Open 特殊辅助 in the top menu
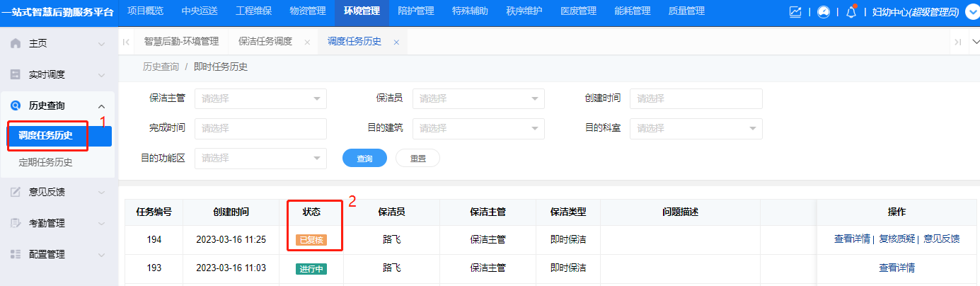This screenshot has width=980, height=286. pos(470,11)
